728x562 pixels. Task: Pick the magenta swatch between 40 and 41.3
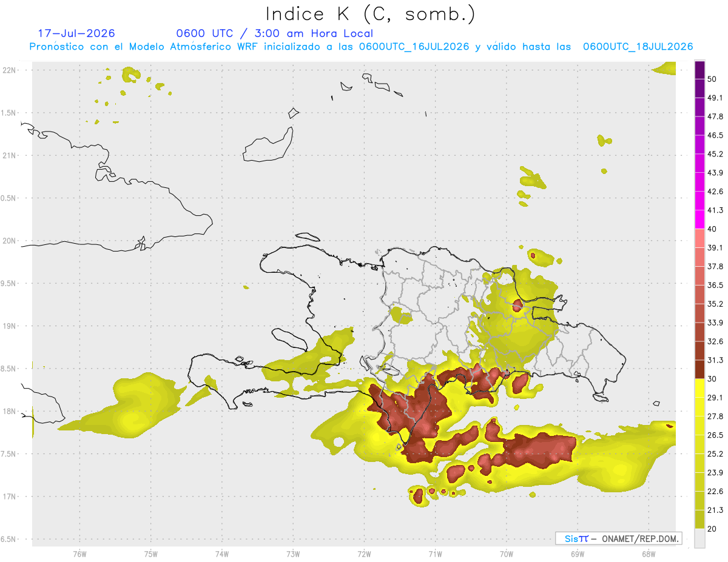click(699, 219)
